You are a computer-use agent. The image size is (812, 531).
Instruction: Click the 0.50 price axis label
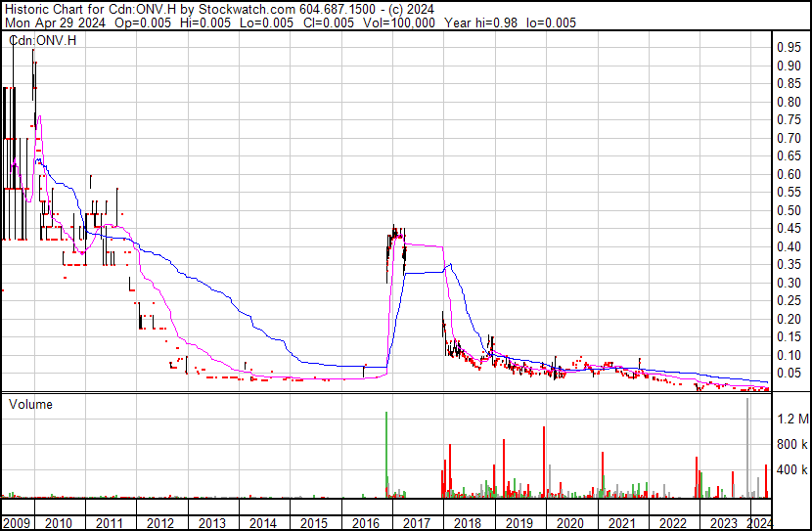click(x=789, y=210)
